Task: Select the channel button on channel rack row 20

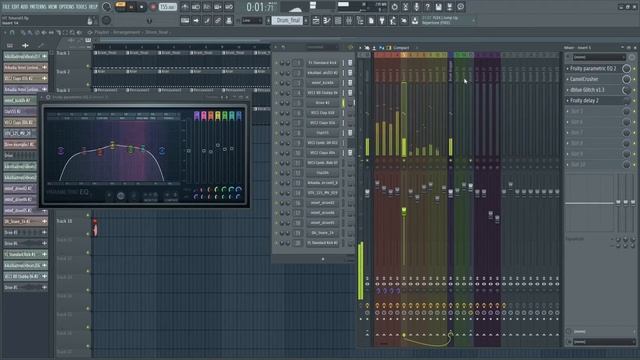Action: point(322,243)
